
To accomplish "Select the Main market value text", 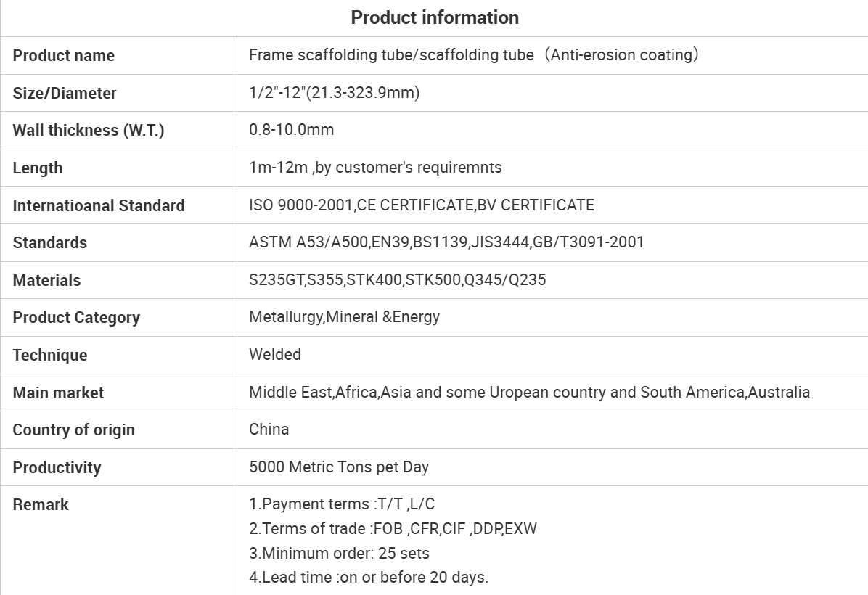I will (529, 393).
